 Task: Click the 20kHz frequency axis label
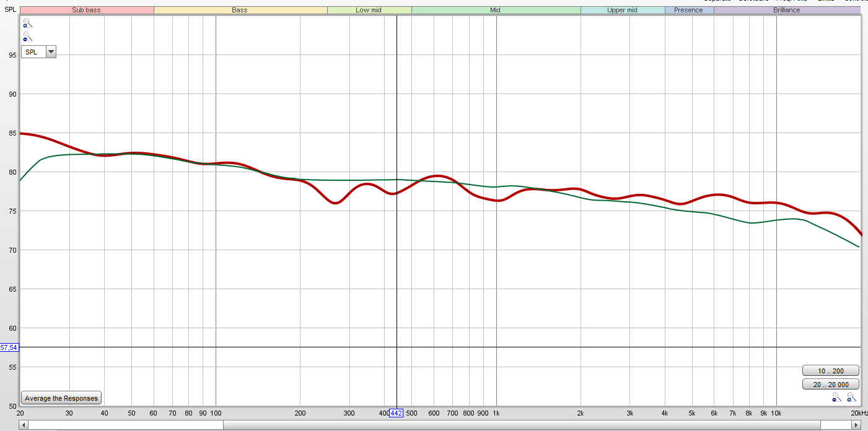coord(858,413)
